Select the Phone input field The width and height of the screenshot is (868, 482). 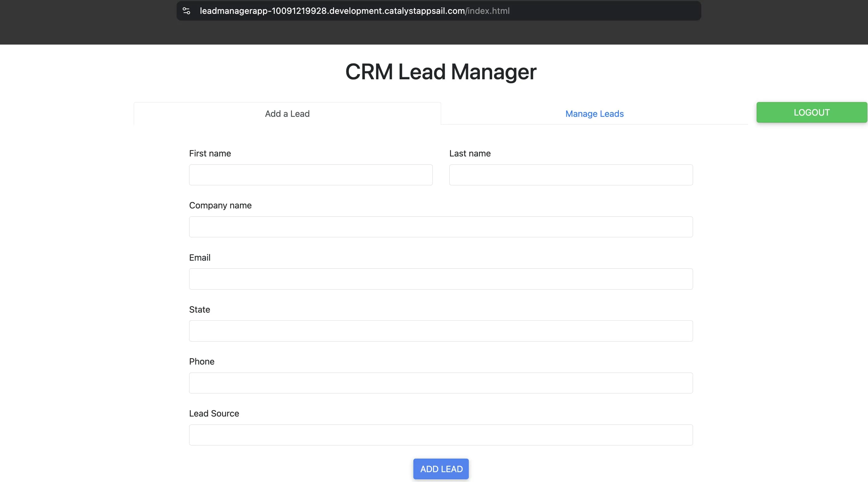441,383
